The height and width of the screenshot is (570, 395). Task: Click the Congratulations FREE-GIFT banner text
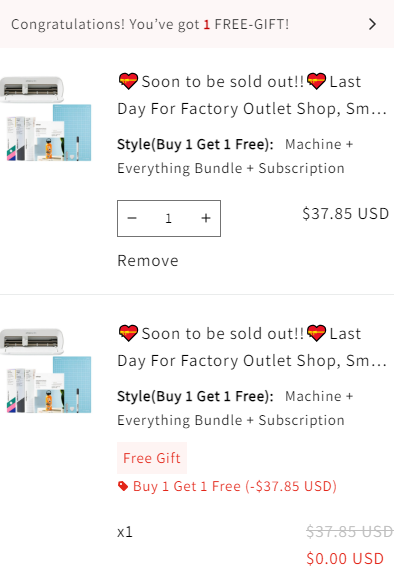150,25
